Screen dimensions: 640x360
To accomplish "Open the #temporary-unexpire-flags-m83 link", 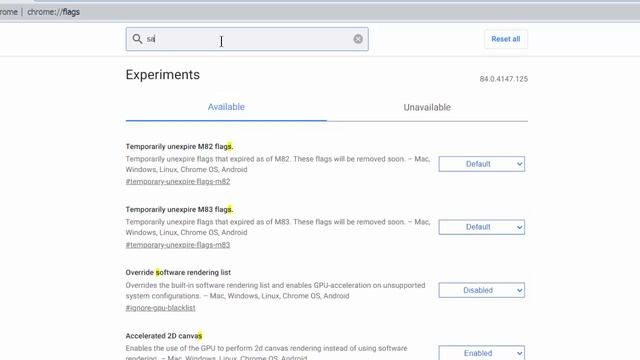I will (x=178, y=245).
